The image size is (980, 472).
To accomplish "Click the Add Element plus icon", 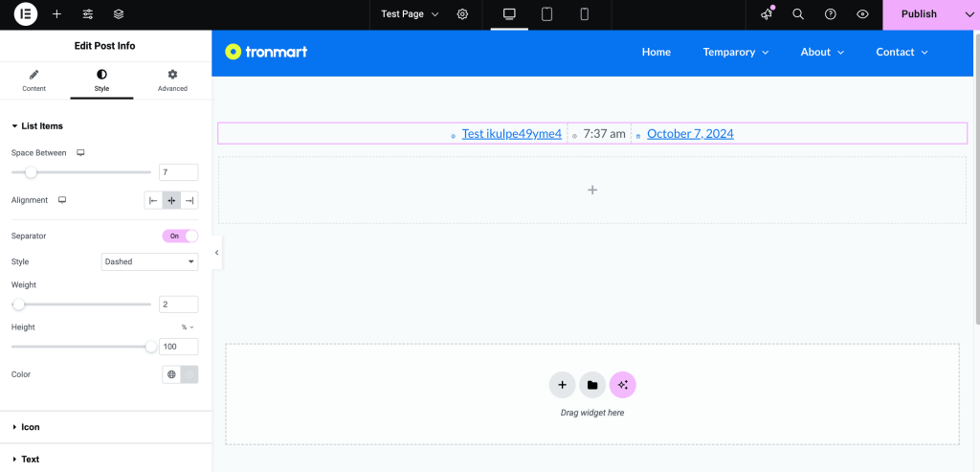I will [56, 14].
